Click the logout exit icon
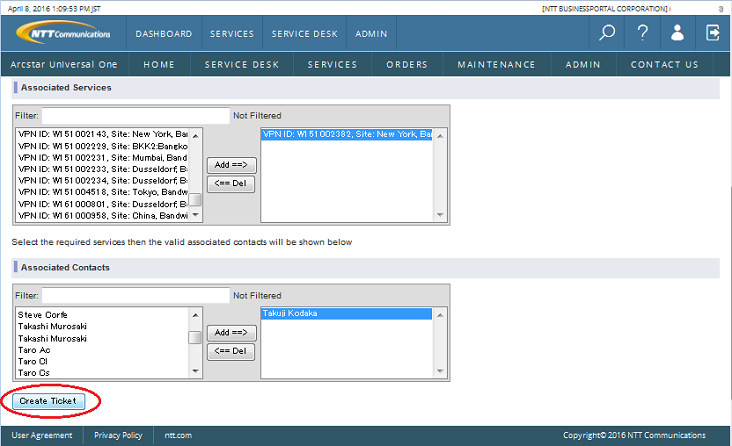 tap(713, 33)
